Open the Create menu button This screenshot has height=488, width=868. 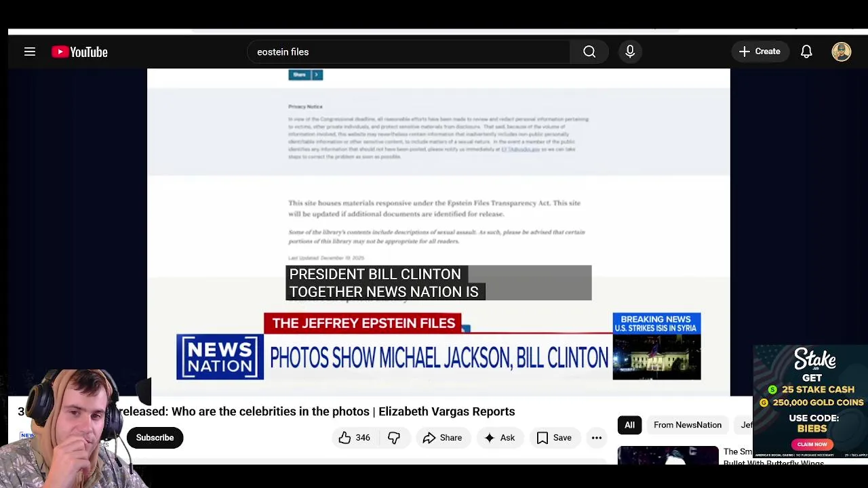(759, 52)
